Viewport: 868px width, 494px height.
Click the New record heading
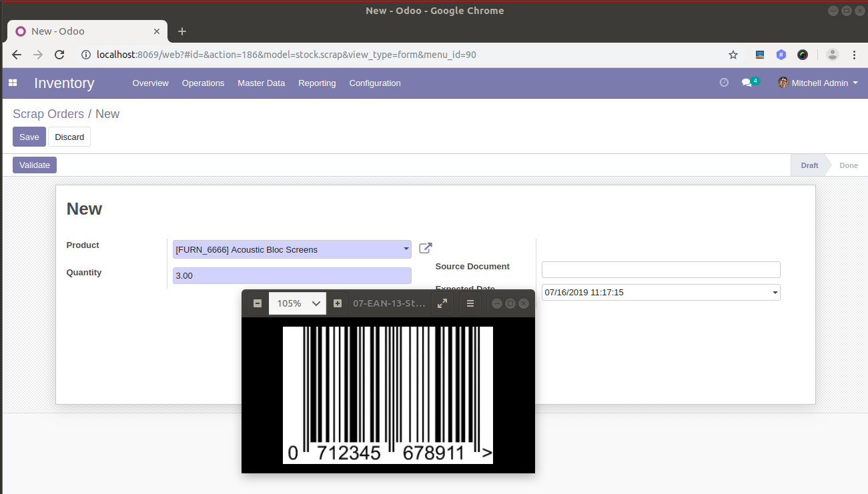point(84,209)
